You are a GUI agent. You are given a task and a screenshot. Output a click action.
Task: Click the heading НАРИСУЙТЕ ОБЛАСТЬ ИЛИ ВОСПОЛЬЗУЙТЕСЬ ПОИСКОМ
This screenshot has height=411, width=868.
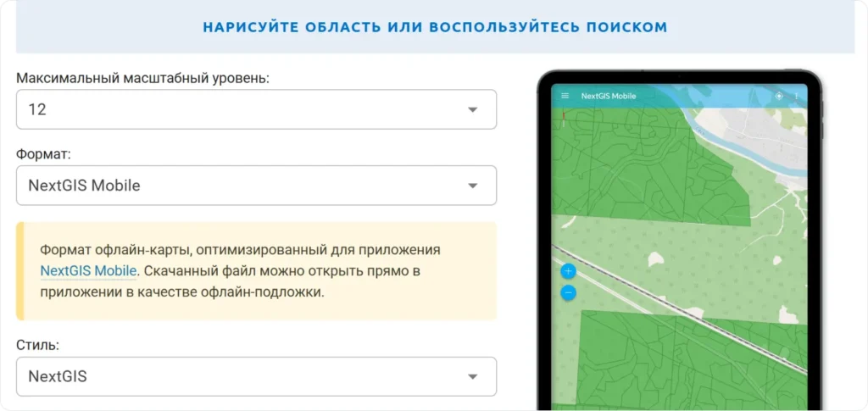(x=435, y=27)
